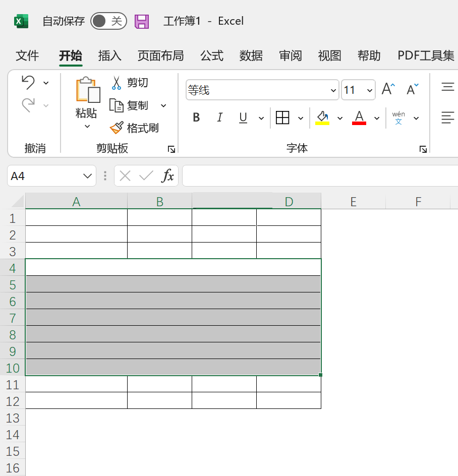Apply the yellow fill color
The width and height of the screenshot is (458, 476).
tap(322, 118)
